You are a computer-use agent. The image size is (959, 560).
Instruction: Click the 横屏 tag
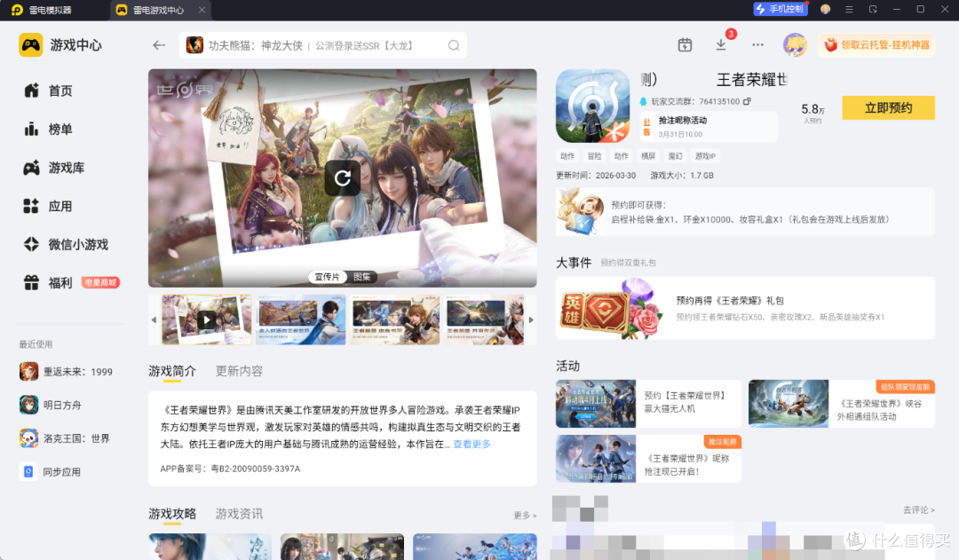point(647,156)
